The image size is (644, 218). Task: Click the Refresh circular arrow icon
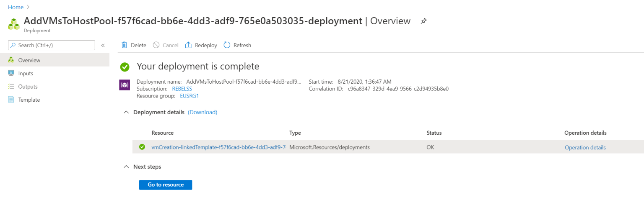tap(227, 45)
